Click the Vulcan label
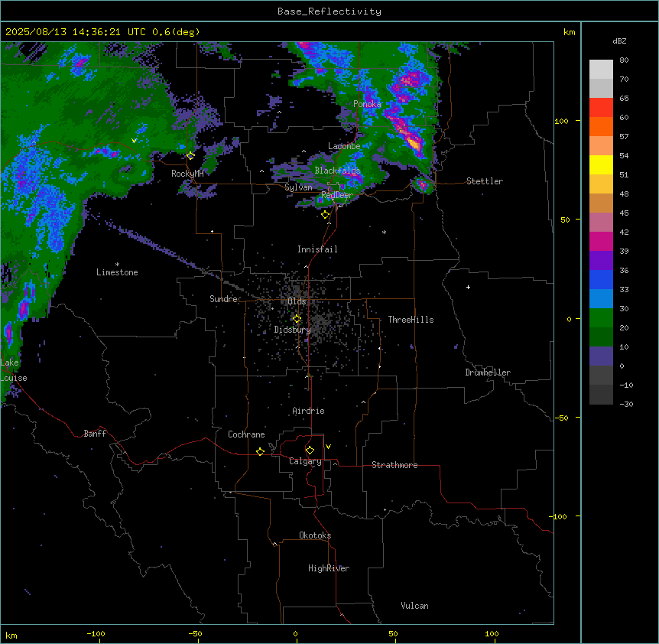This screenshot has height=644, width=659. (415, 606)
